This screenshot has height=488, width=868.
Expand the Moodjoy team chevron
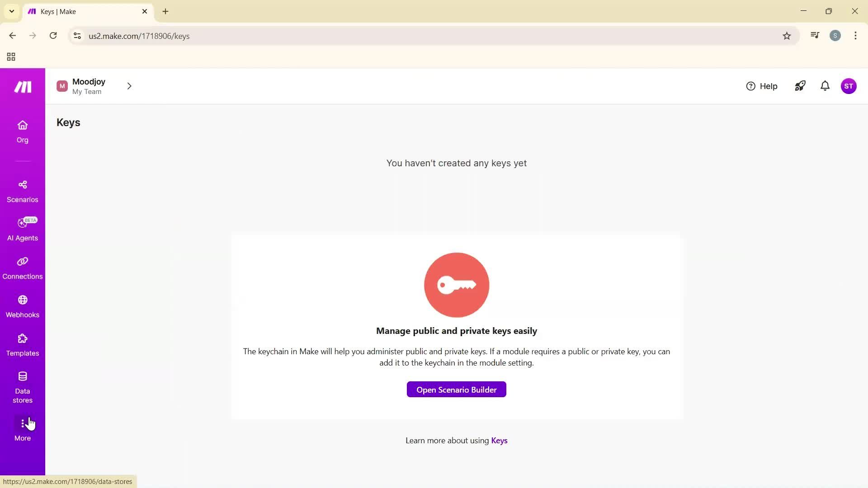(129, 86)
